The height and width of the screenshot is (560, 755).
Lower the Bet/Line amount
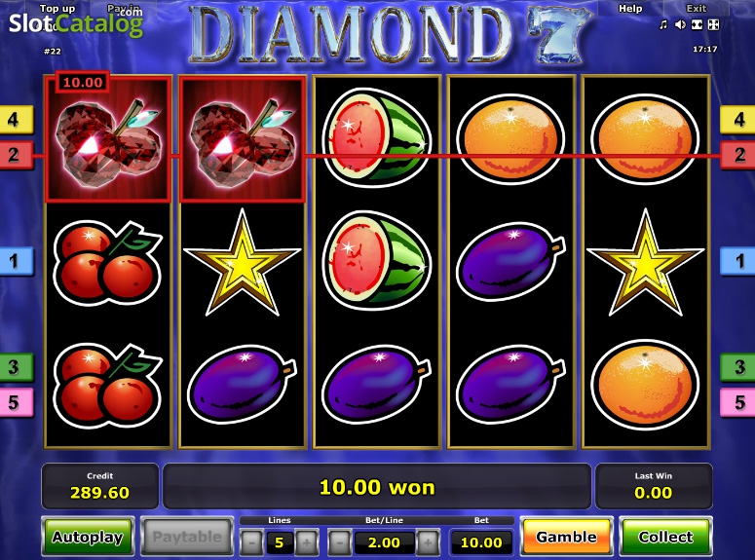coord(339,542)
